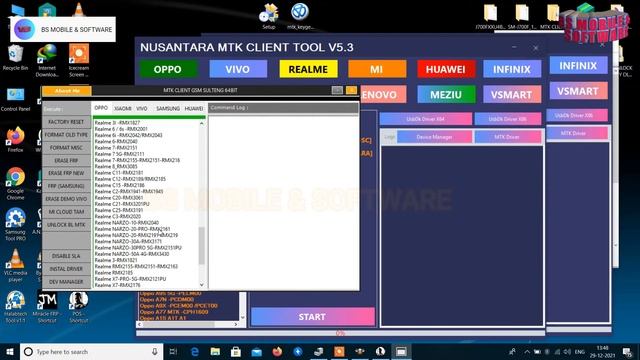Select Realme NARZO-10-RMX2040 in the list
The image size is (640, 360).
coord(127,223)
